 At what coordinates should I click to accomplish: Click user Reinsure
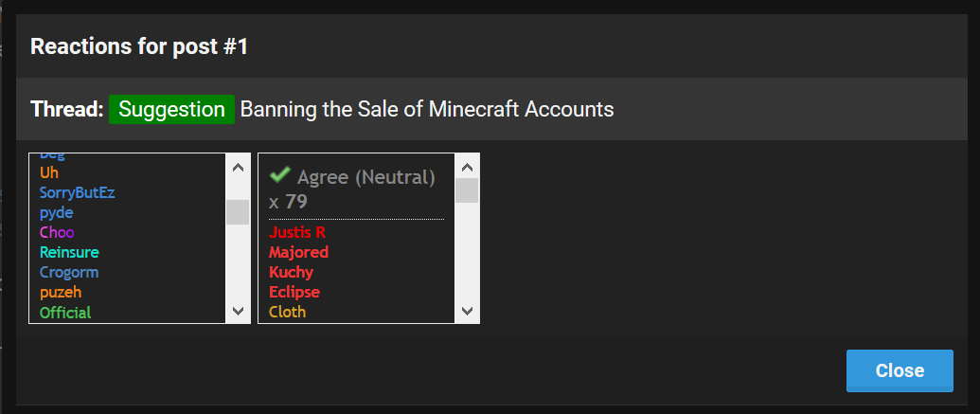[x=69, y=252]
